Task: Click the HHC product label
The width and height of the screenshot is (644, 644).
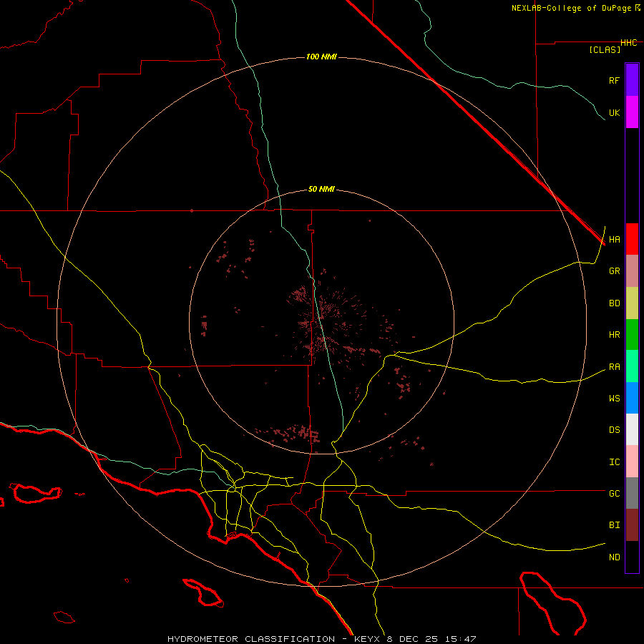Action: point(628,43)
